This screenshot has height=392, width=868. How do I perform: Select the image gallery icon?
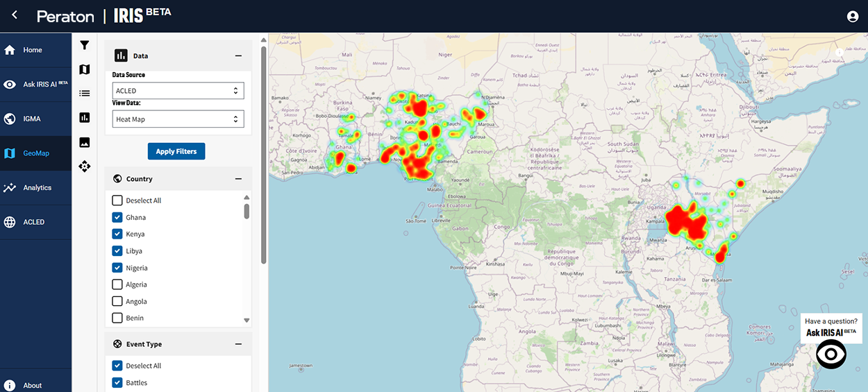click(85, 142)
